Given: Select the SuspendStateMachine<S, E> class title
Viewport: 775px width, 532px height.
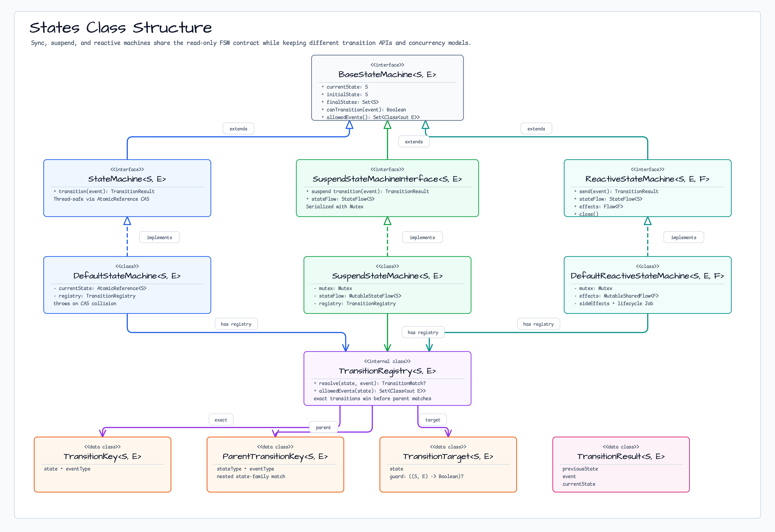Looking at the screenshot, I should [387, 276].
